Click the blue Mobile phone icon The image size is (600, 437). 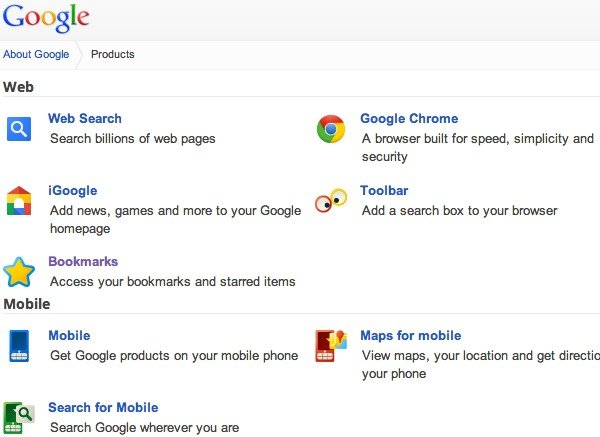pyautogui.click(x=19, y=346)
